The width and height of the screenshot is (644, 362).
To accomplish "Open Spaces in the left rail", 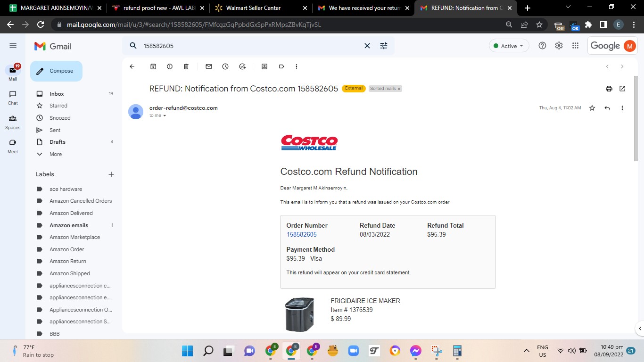I will coord(13,122).
